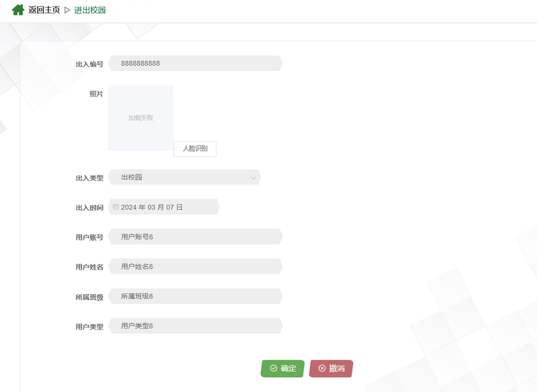
Task: Click the 照片 field label
Action: 96,94
